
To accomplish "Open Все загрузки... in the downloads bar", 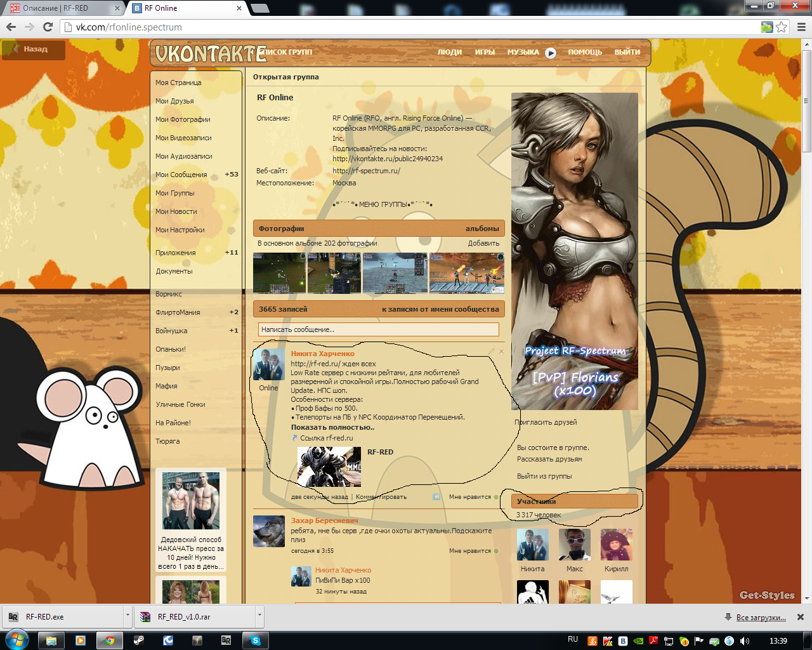I will point(761,617).
